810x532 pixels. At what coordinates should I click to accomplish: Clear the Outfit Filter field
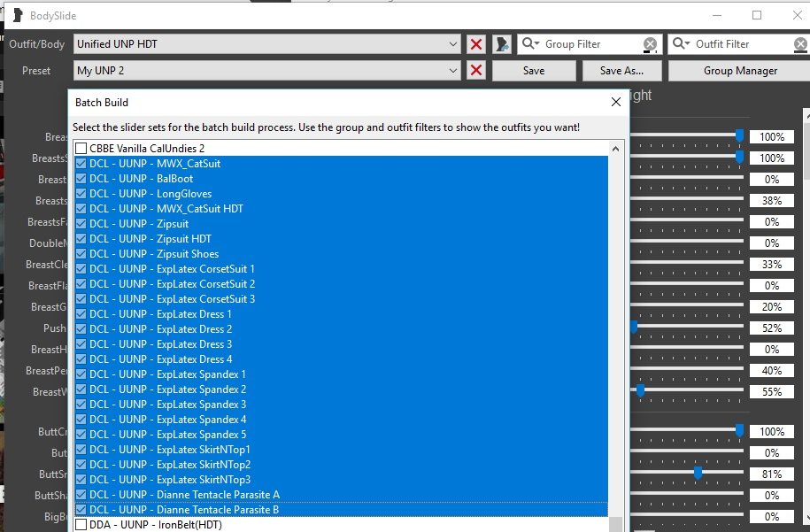(800, 44)
